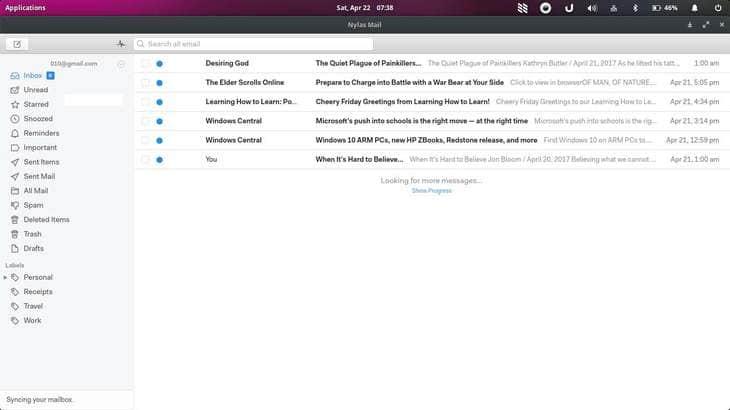Go to the Spam folder
The width and height of the screenshot is (730, 410).
pyautogui.click(x=33, y=205)
